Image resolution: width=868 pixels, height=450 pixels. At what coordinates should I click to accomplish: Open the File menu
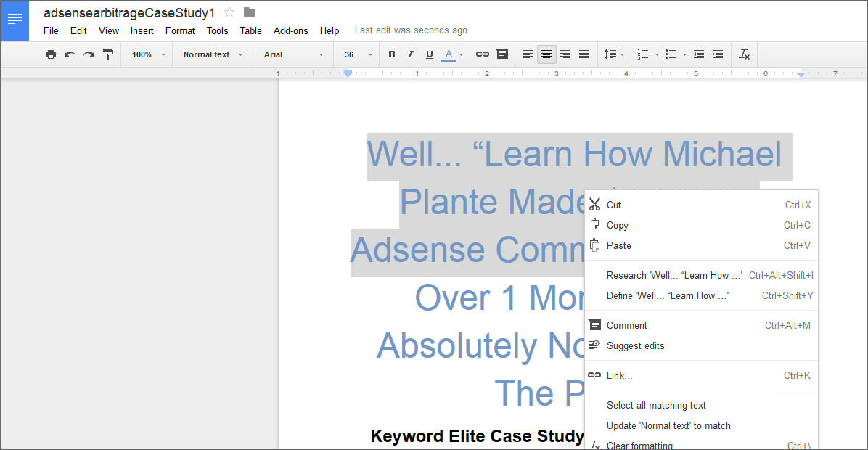pos(51,30)
